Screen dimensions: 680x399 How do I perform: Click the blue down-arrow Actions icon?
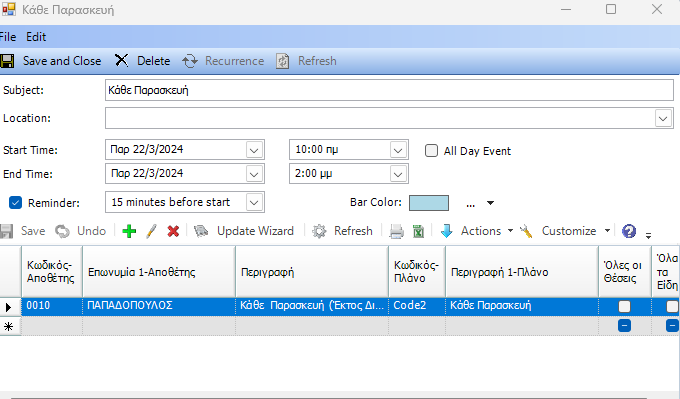pyautogui.click(x=446, y=231)
